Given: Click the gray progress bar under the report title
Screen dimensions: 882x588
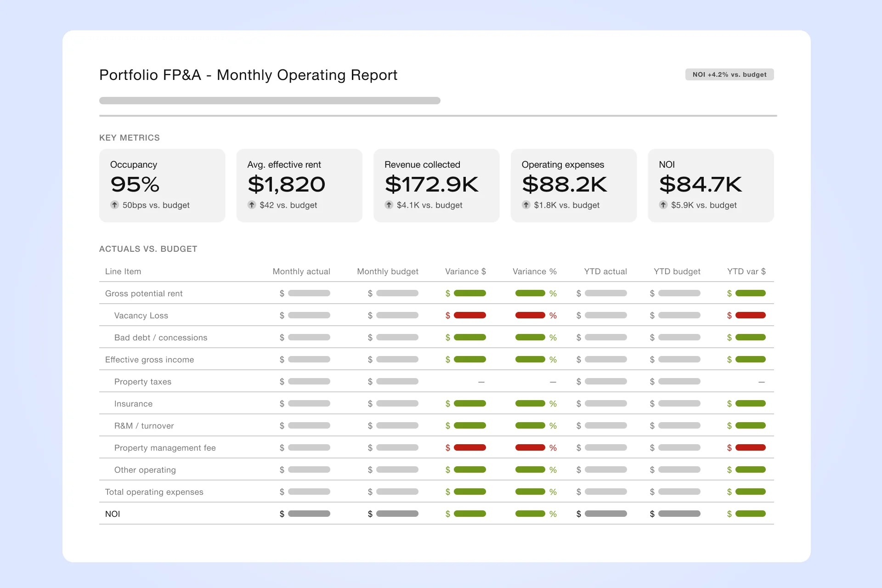Looking at the screenshot, I should point(270,101).
